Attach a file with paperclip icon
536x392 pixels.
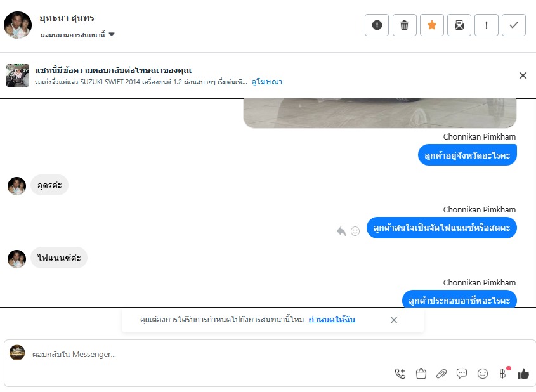pyautogui.click(x=441, y=374)
